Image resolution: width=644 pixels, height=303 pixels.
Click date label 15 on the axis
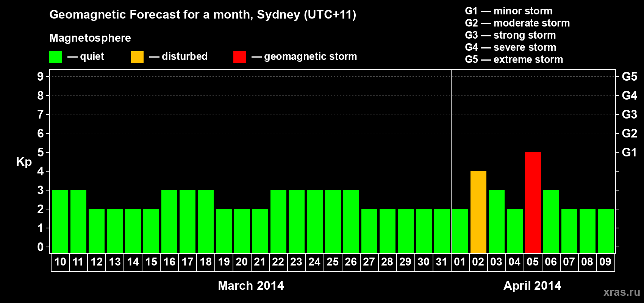click(151, 262)
